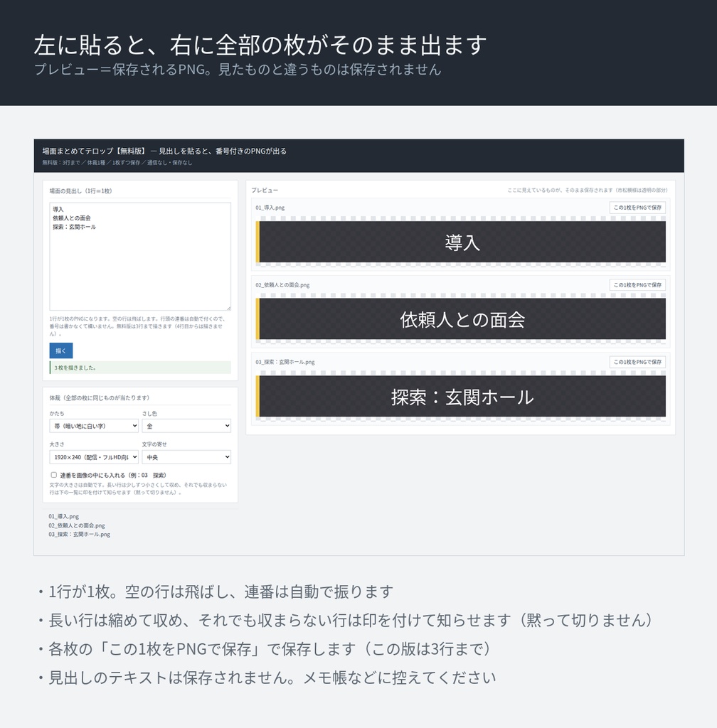
Task: Click the さし色 field label
Action: [149, 413]
